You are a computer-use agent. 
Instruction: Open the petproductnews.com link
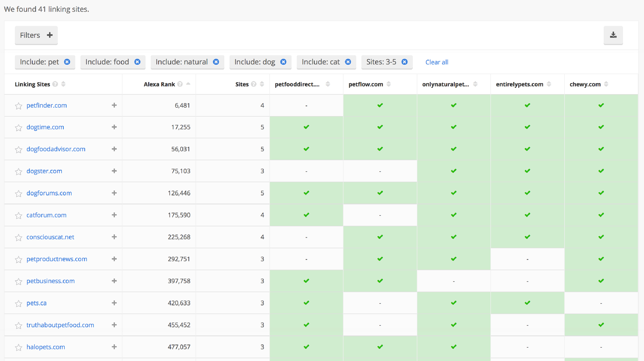pos(57,259)
